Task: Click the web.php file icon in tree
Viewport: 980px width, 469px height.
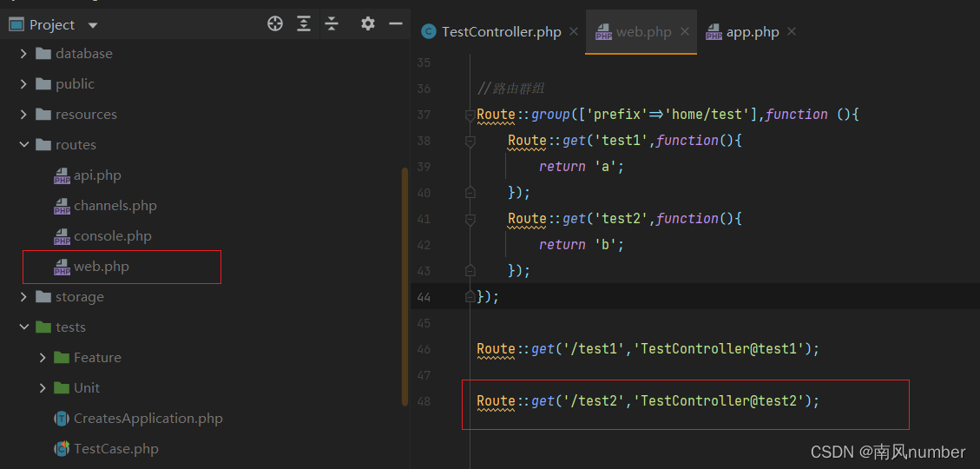Action: coord(62,267)
